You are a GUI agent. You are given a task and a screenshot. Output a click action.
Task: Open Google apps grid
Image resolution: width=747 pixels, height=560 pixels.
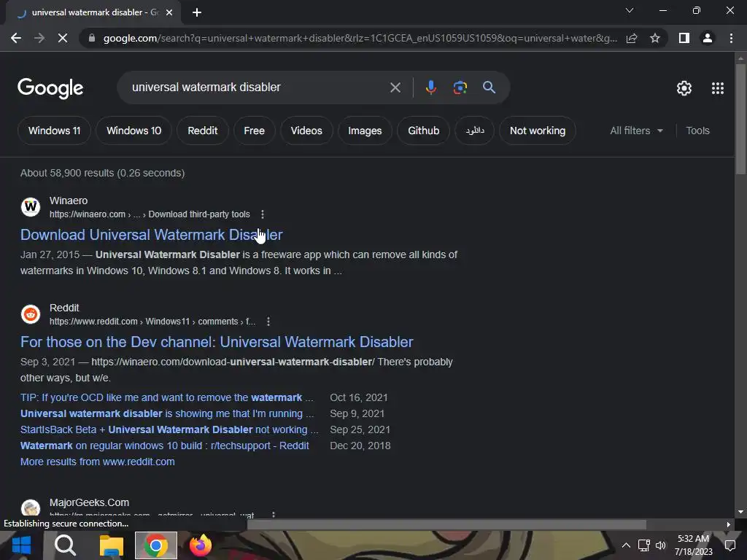tap(718, 88)
